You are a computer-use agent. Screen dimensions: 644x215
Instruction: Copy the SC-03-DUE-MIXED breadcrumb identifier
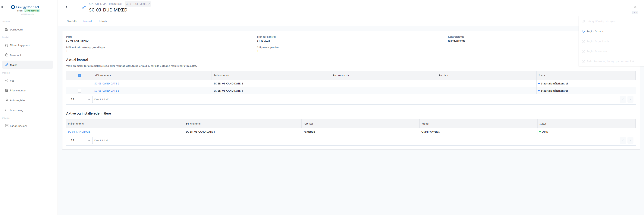[x=149, y=4]
